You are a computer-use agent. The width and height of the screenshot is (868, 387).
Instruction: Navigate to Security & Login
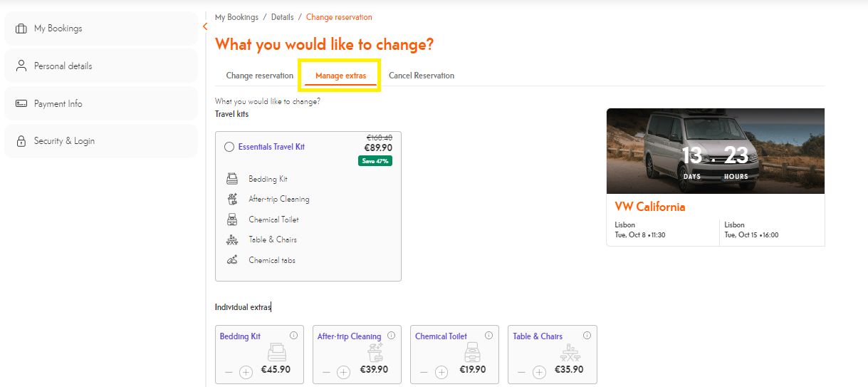click(64, 141)
